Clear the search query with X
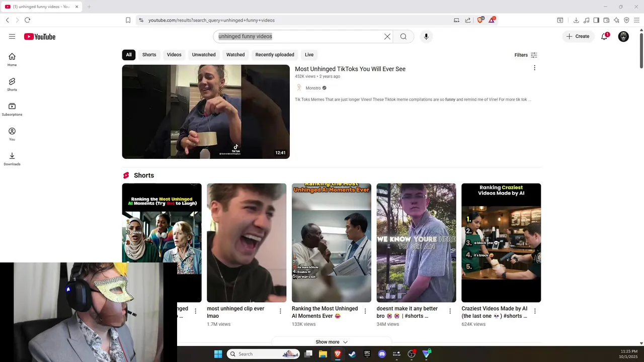The height and width of the screenshot is (362, 644). tap(387, 36)
